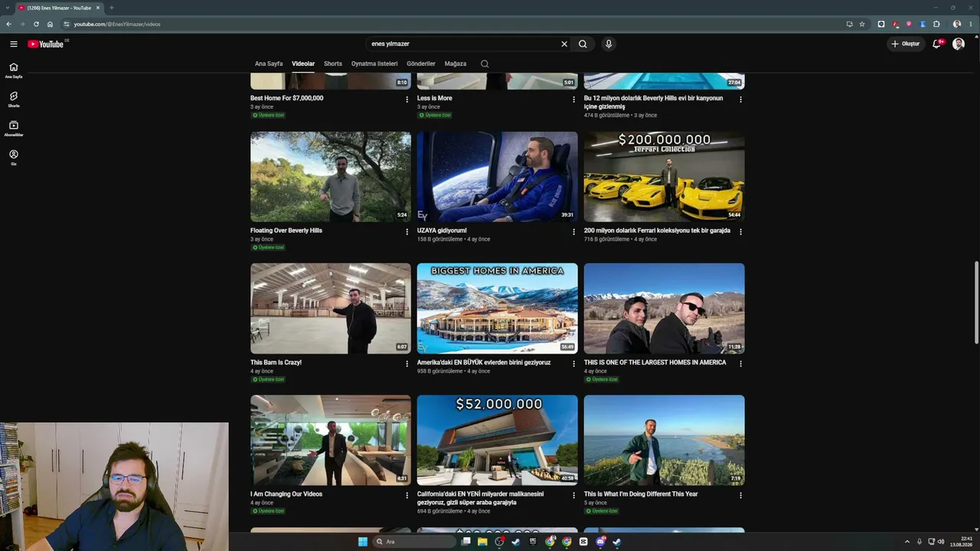Viewport: 980px width, 551px height.
Task: Open the Windows Start menu
Action: pyautogui.click(x=363, y=542)
